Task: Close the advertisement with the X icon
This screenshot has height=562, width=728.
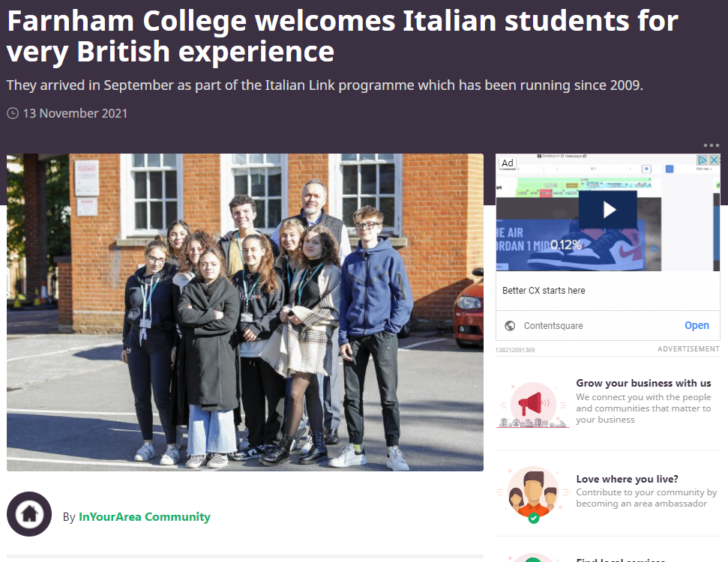Action: 714,160
